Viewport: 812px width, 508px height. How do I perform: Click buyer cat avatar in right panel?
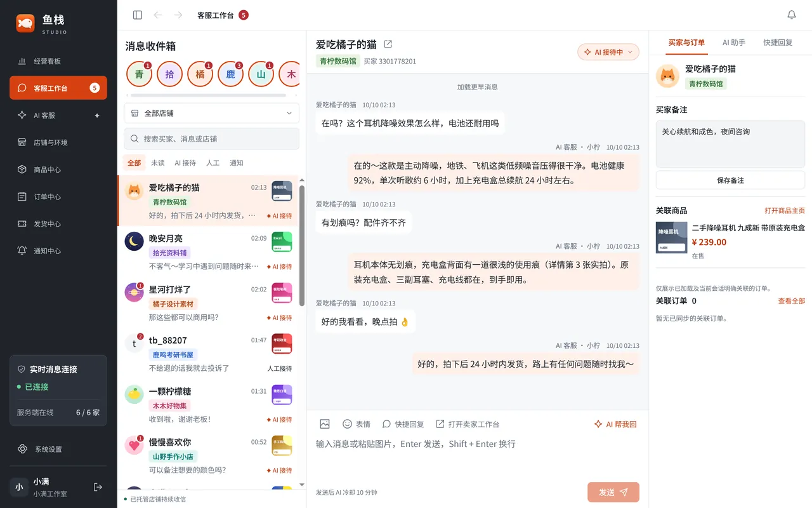(667, 76)
